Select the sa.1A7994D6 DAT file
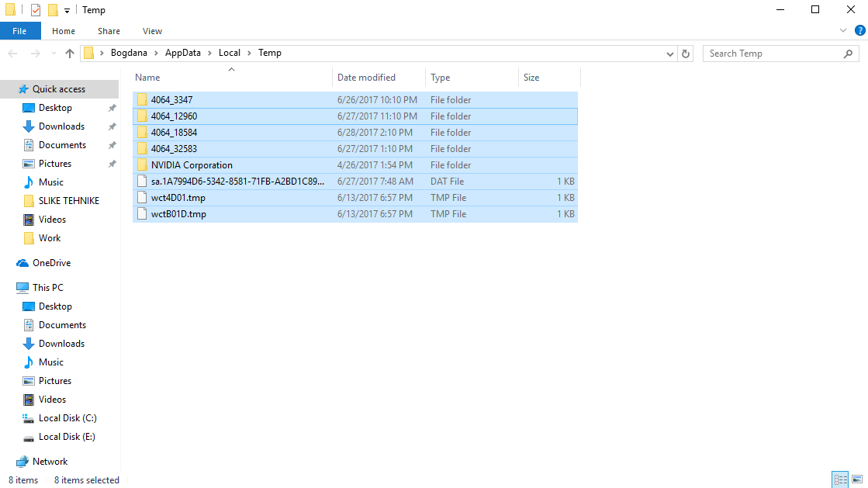Screen dimensions: 868x488 click(354, 181)
